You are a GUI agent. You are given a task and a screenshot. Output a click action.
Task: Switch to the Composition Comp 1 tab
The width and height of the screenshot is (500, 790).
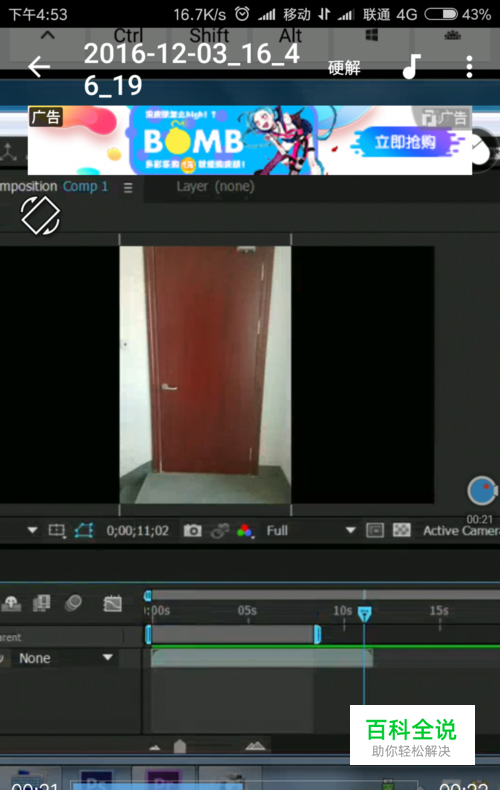[x=54, y=187]
